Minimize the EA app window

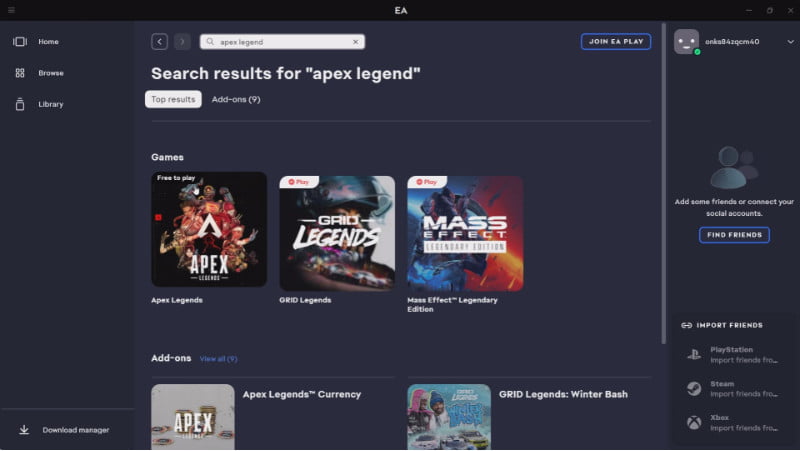click(x=748, y=10)
